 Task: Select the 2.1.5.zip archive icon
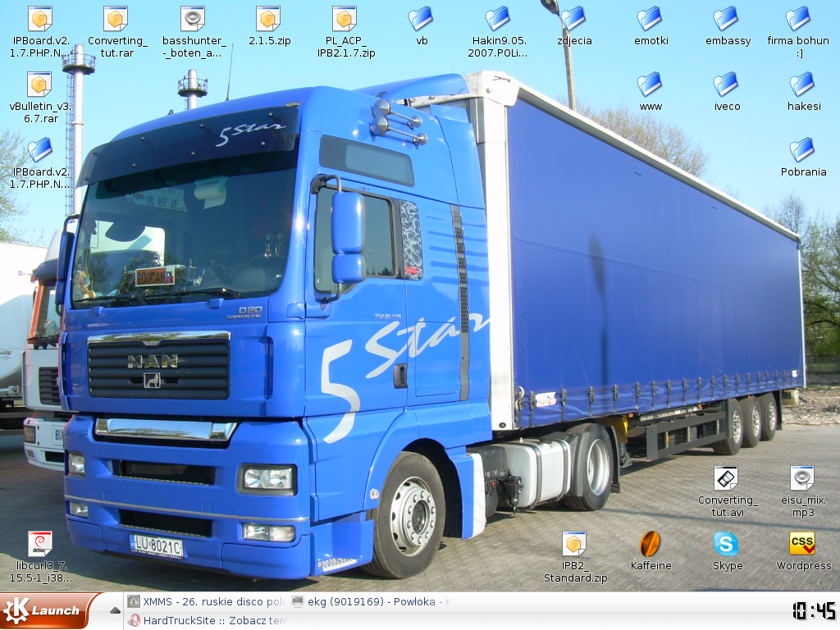coord(268,19)
